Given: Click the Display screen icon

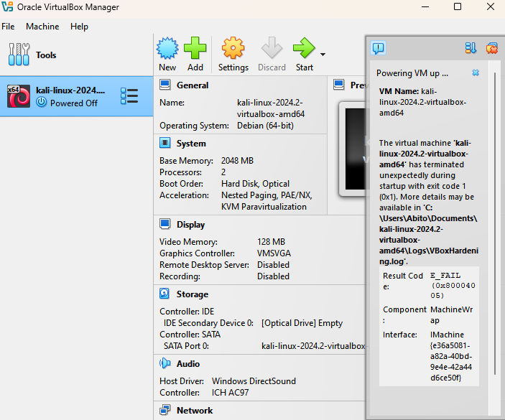Looking at the screenshot, I should click(165, 224).
